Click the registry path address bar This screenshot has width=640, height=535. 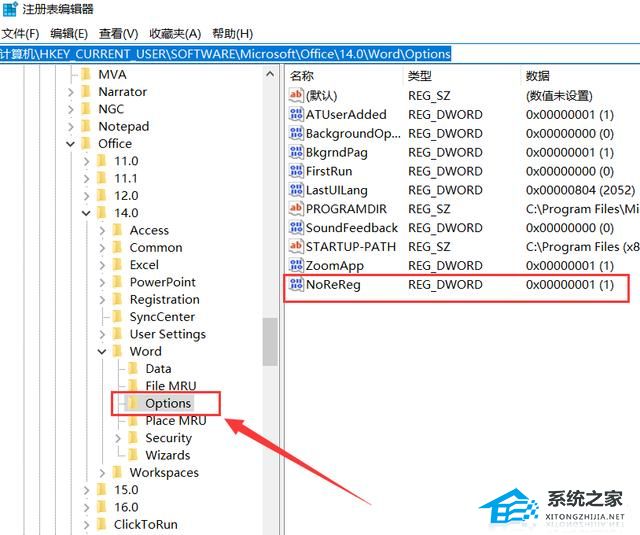tap(320, 54)
